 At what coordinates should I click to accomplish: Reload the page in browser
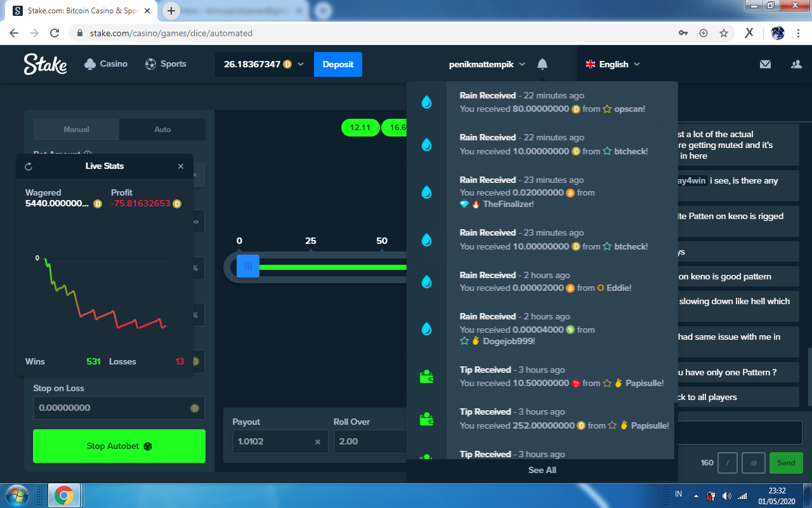[x=55, y=33]
